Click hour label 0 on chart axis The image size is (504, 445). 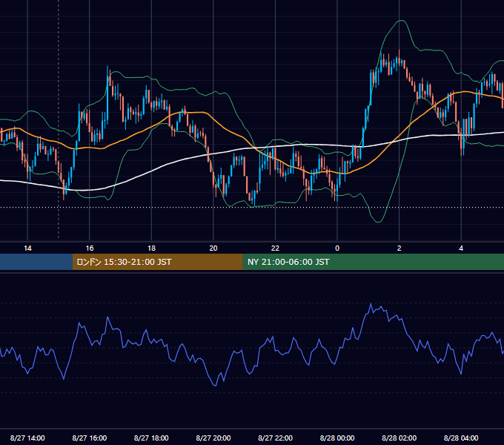click(x=337, y=248)
